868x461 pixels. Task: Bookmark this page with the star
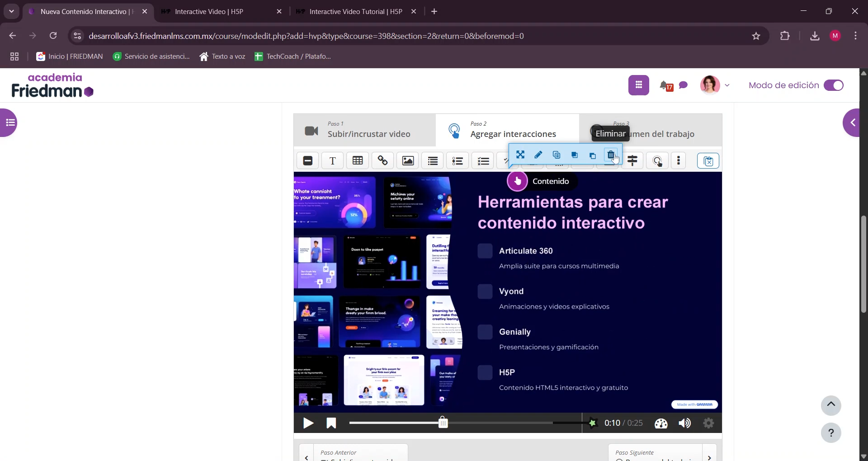click(x=756, y=36)
